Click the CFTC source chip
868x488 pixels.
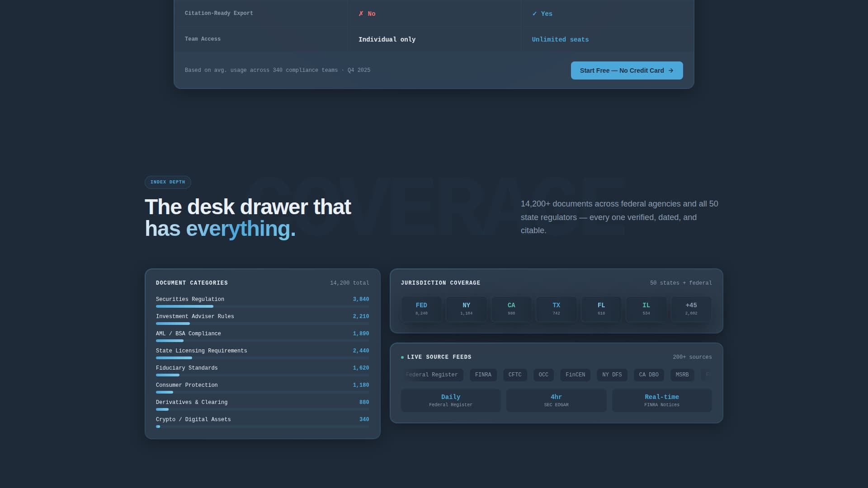tap(515, 375)
